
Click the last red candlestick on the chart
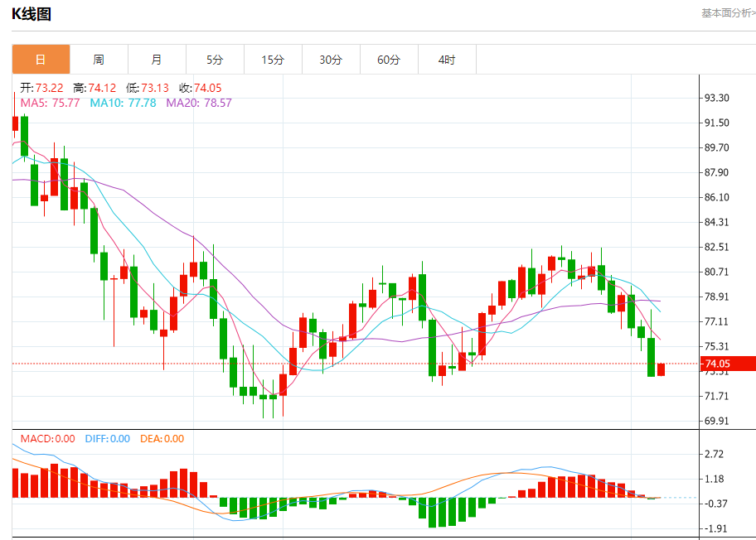pyautogui.click(x=661, y=369)
